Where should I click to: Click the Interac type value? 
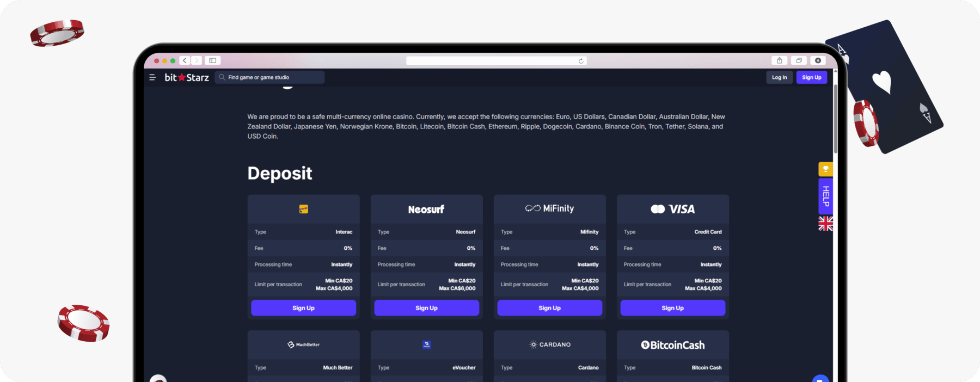pyautogui.click(x=344, y=232)
